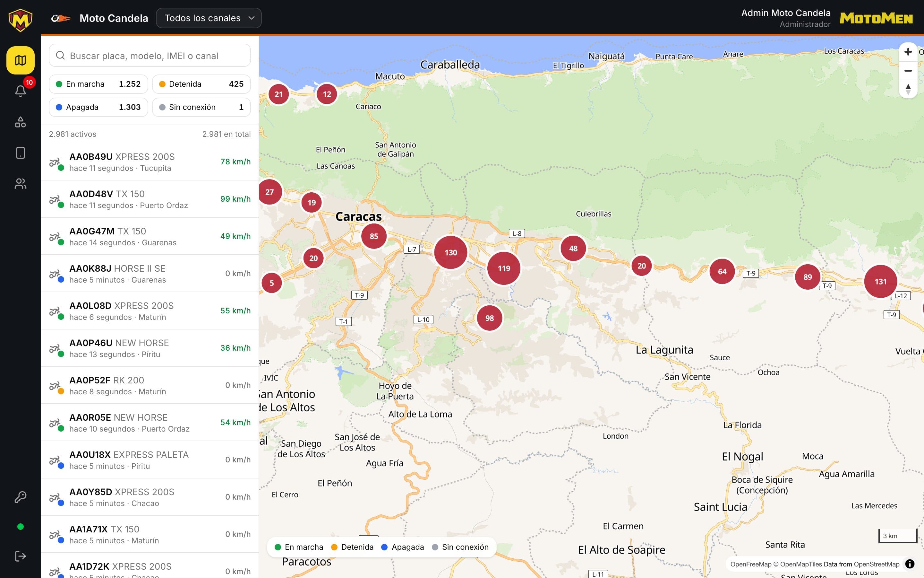Open the 119 cluster marker on map
This screenshot has width=924, height=578.
[x=504, y=268]
